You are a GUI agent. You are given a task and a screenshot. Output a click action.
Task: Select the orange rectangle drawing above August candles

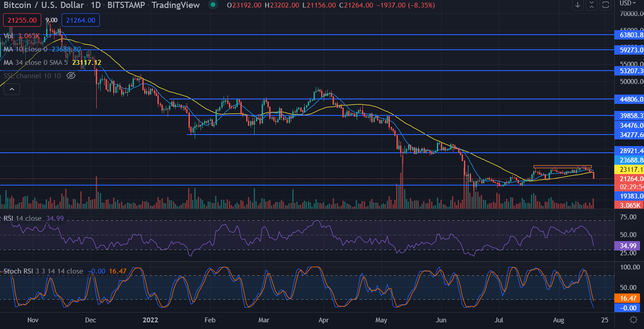[562, 166]
